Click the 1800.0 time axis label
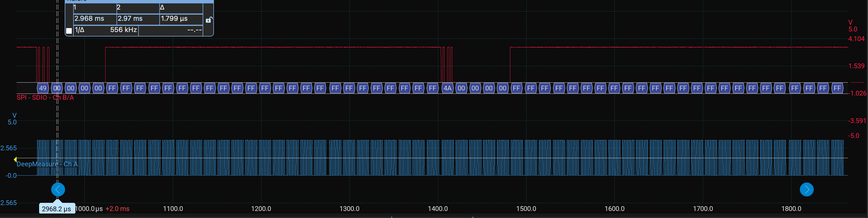Image resolution: width=868 pixels, height=218 pixels. (x=791, y=208)
